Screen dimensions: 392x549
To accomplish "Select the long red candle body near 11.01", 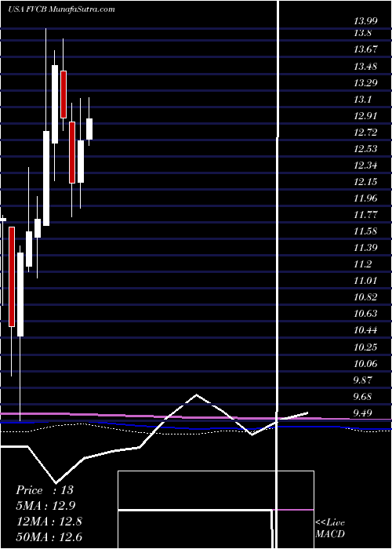I will pos(12,277).
